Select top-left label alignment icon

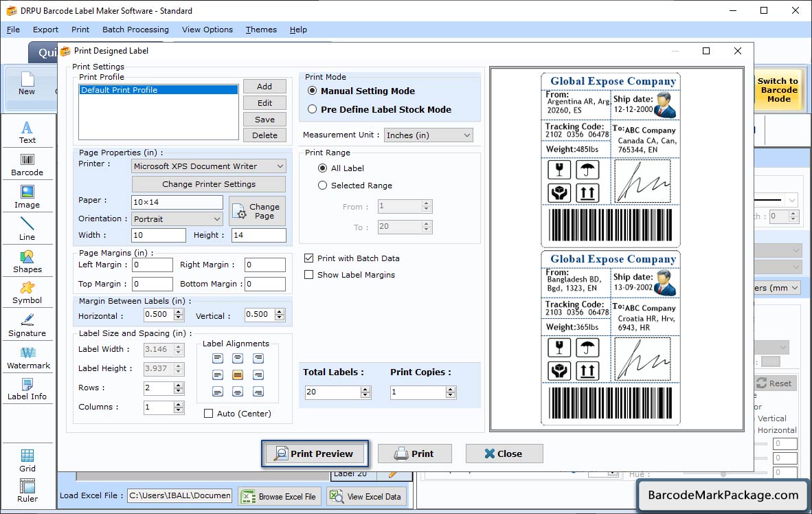[218, 358]
